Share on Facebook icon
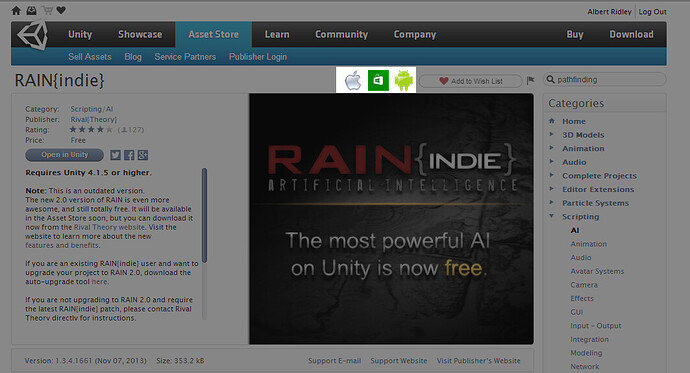 click(129, 155)
